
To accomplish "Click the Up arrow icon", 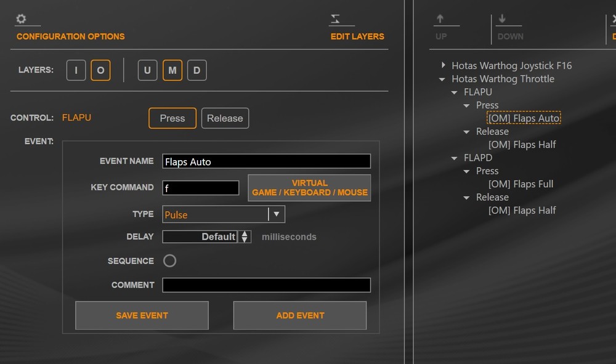I will point(440,18).
